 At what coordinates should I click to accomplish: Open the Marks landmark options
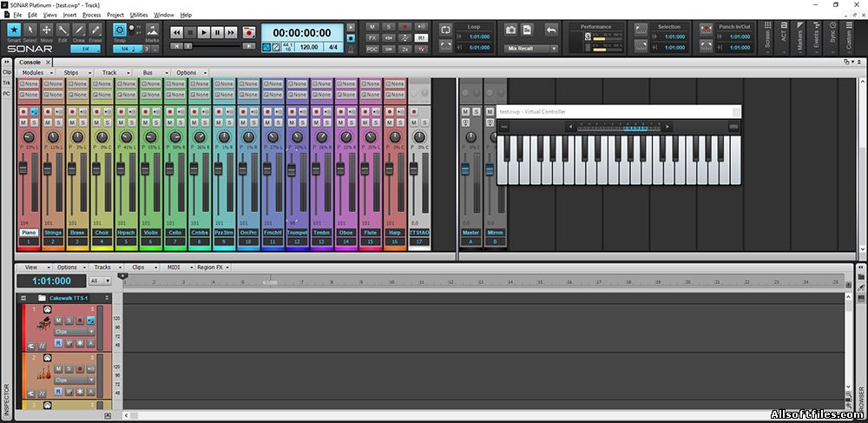(x=152, y=30)
